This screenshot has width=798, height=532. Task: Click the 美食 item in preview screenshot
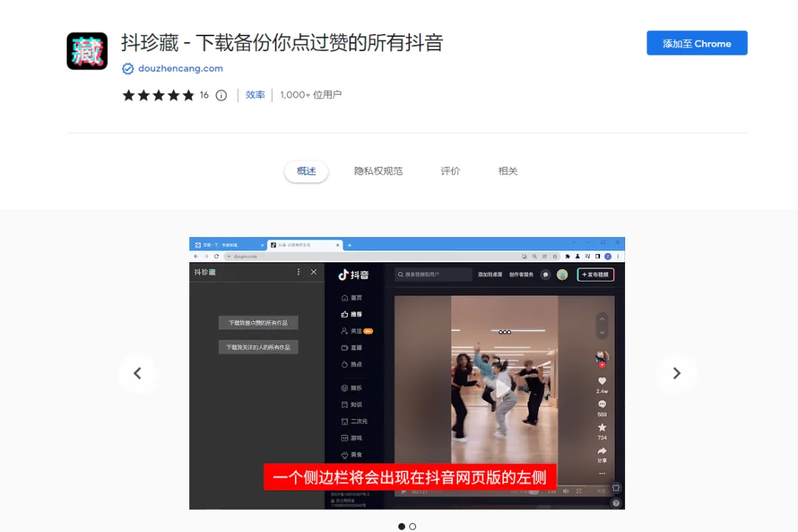point(351,454)
